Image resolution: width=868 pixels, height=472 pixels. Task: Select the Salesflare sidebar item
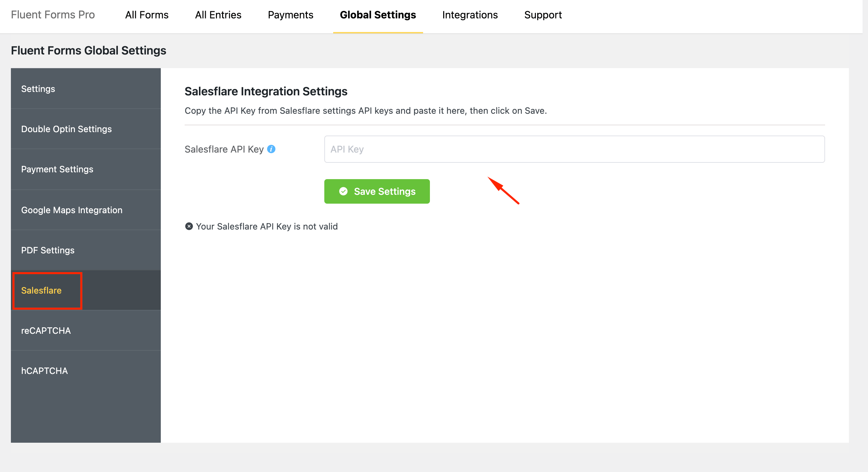pos(86,290)
